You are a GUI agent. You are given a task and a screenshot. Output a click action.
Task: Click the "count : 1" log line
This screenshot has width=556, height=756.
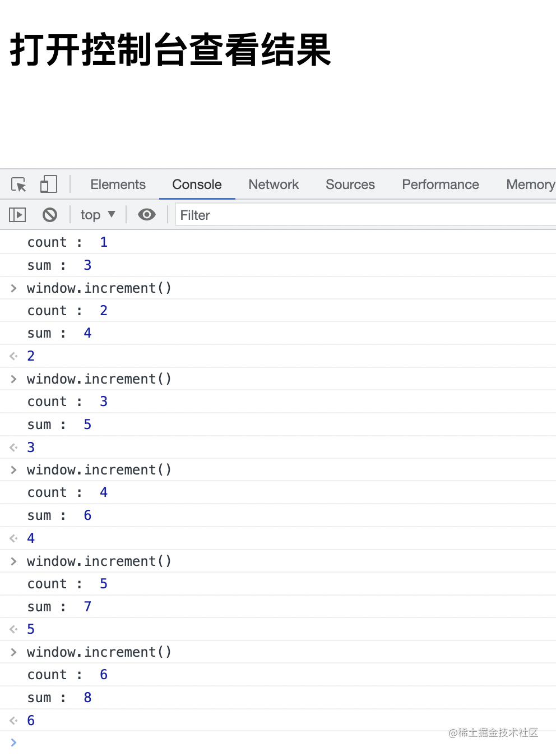pyautogui.click(x=67, y=242)
